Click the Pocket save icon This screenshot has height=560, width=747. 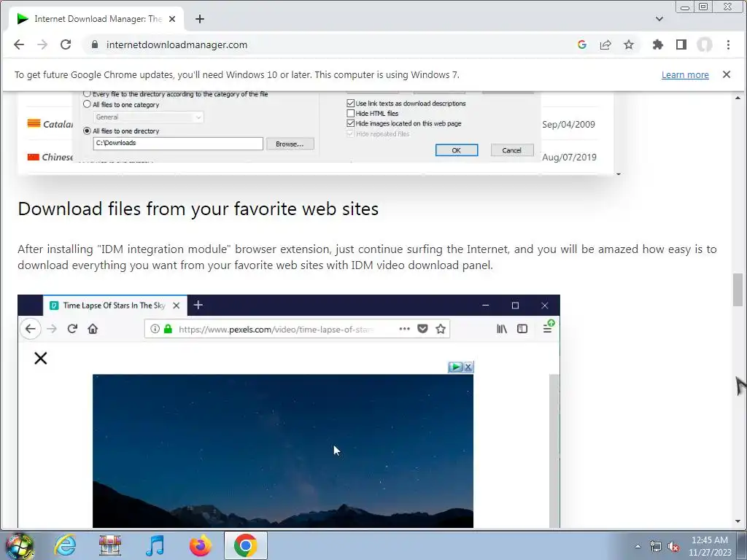point(422,329)
